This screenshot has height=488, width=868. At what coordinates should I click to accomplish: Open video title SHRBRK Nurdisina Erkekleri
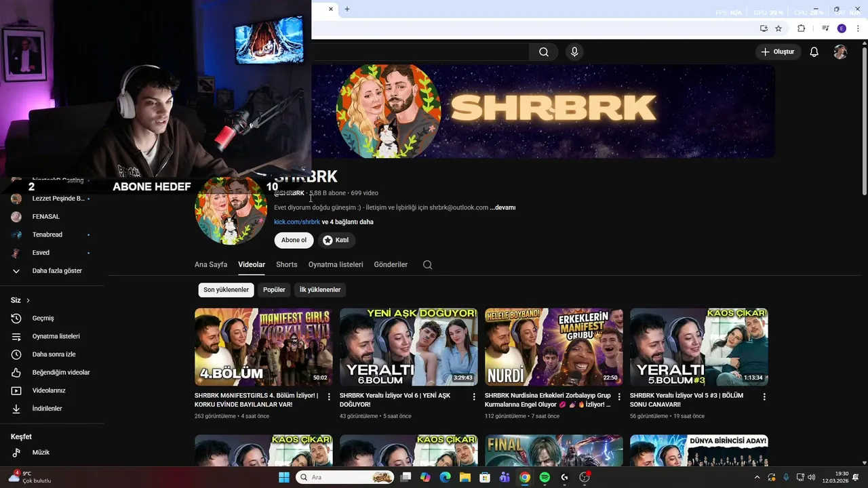[x=548, y=400]
